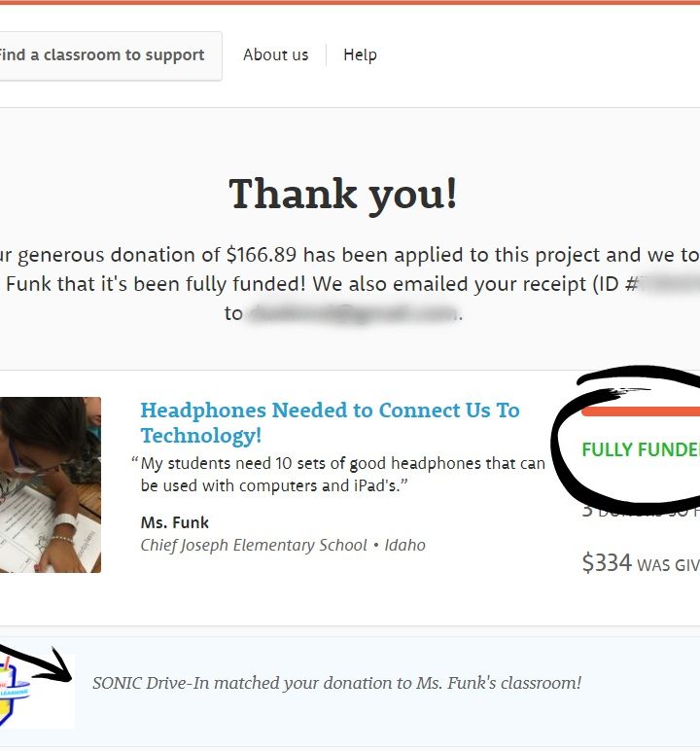Click the blurred email address
The width and height of the screenshot is (700, 751).
point(353,313)
